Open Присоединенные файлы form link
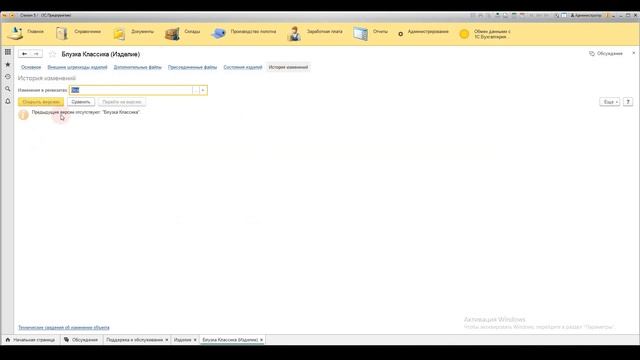The width and height of the screenshot is (640, 360). point(192,67)
